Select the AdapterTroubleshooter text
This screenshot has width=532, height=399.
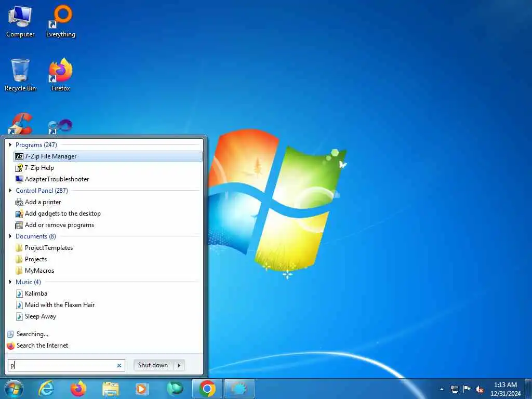[57, 179]
